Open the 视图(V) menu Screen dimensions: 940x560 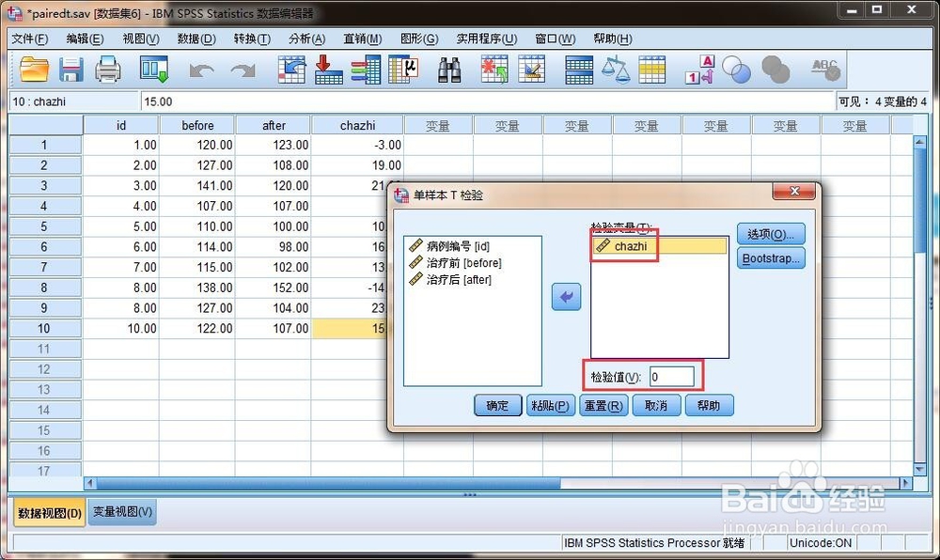coord(140,39)
